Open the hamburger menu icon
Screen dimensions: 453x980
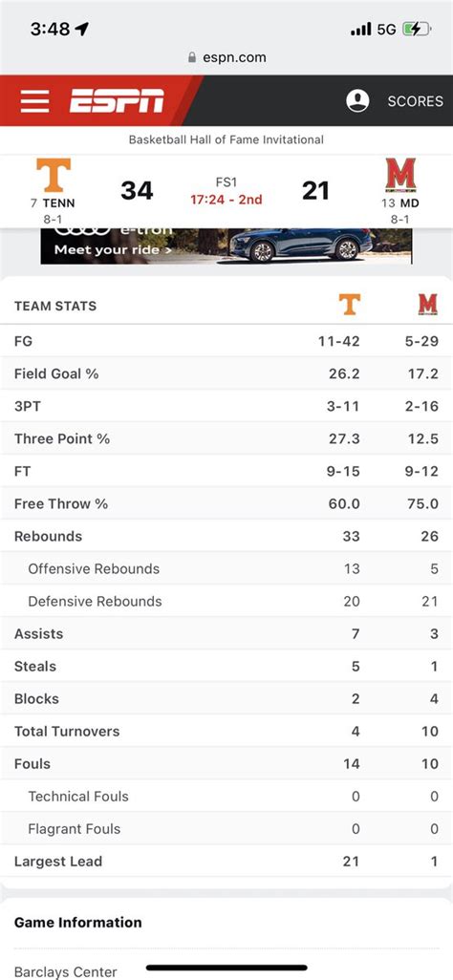[x=34, y=101]
